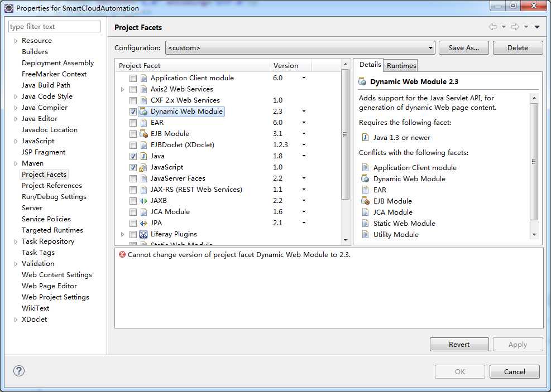Screen dimensions: 551x392
Task: Select Java Build Path in the tree
Action: [46, 85]
